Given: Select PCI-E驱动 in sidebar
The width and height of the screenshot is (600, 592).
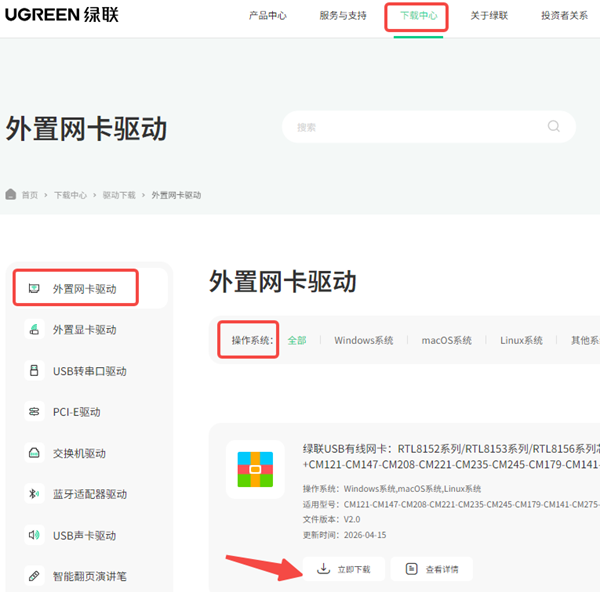Looking at the screenshot, I should click(x=77, y=412).
